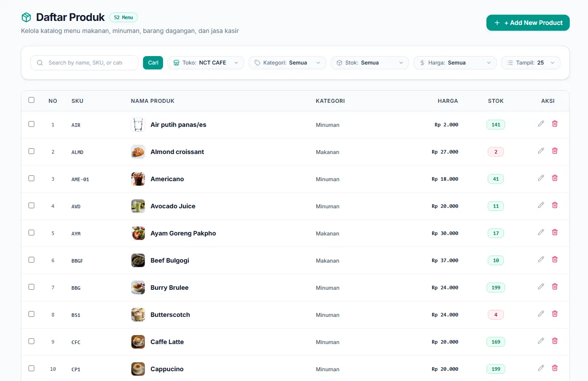Click Add New Product button
This screenshot has height=381, width=588.
[x=528, y=23]
